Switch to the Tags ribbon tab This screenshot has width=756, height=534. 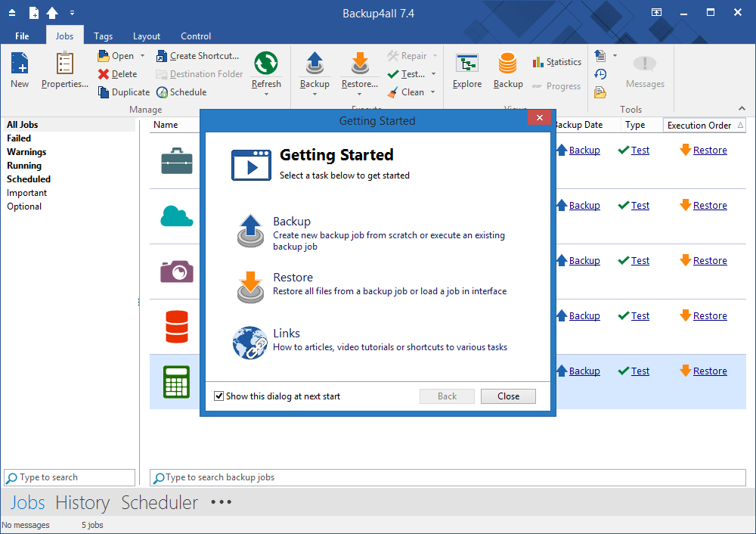(x=104, y=36)
